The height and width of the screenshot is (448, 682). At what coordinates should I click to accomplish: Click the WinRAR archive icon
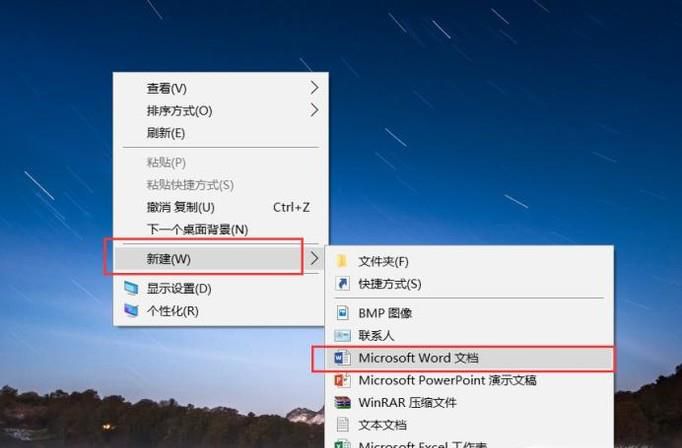pyautogui.click(x=342, y=402)
